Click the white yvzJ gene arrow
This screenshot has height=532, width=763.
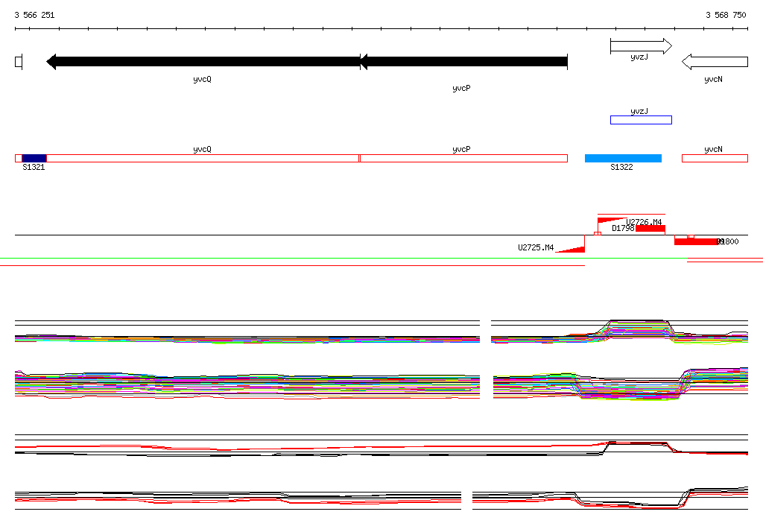641,46
